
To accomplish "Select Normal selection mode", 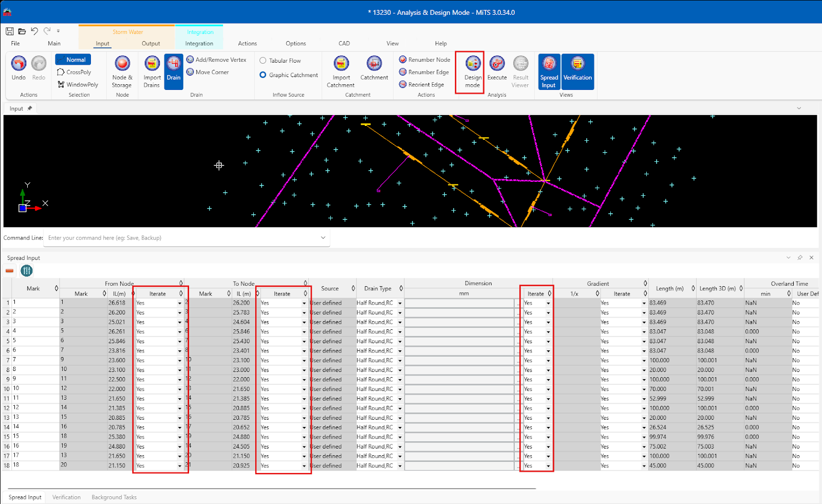I will [x=73, y=60].
